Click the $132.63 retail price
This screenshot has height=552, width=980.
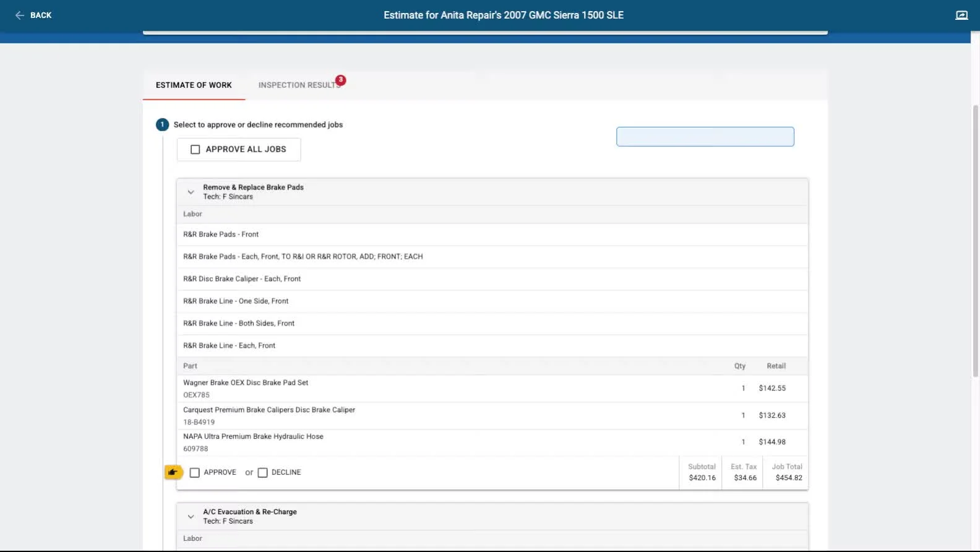[x=772, y=416]
